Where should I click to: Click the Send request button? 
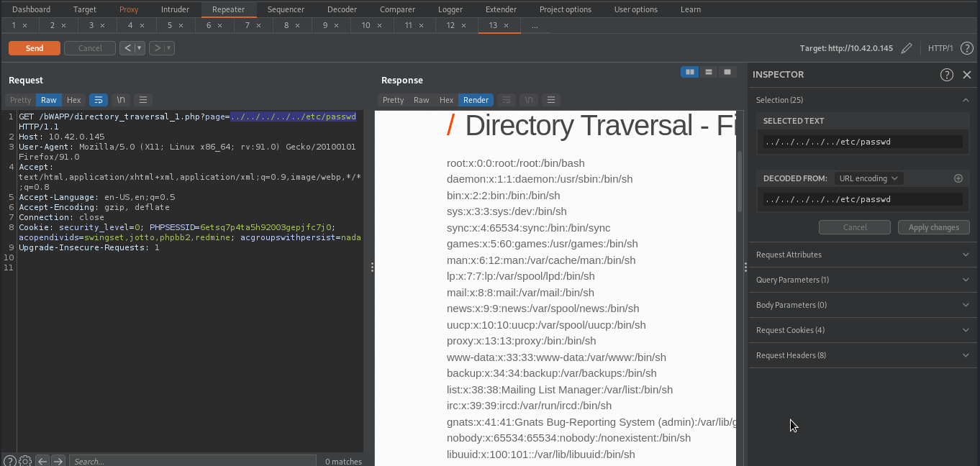coord(35,48)
